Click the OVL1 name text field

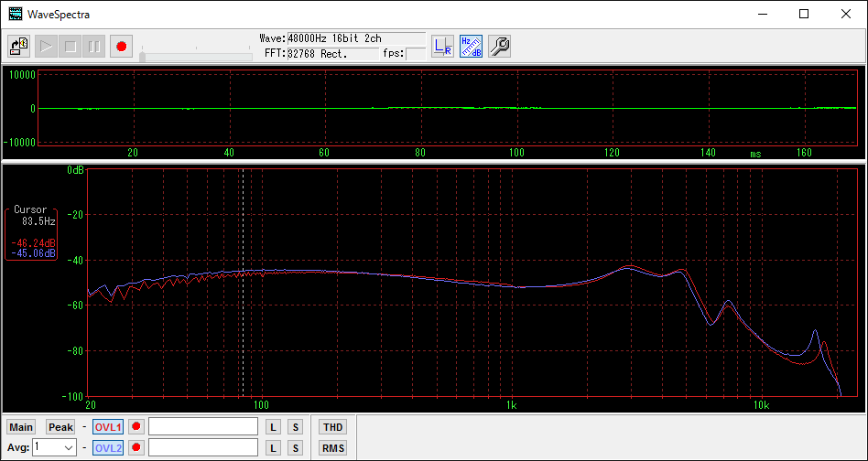203,427
